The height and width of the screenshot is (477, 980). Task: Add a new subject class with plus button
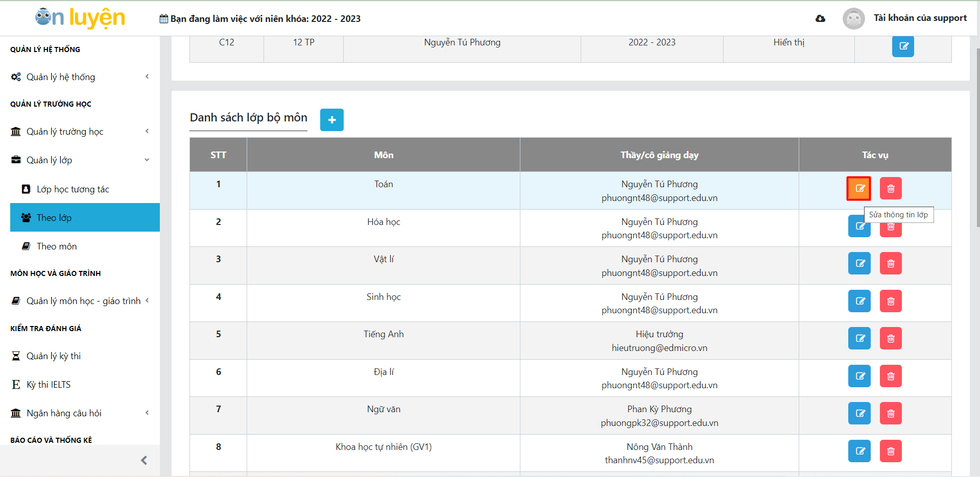tap(331, 120)
